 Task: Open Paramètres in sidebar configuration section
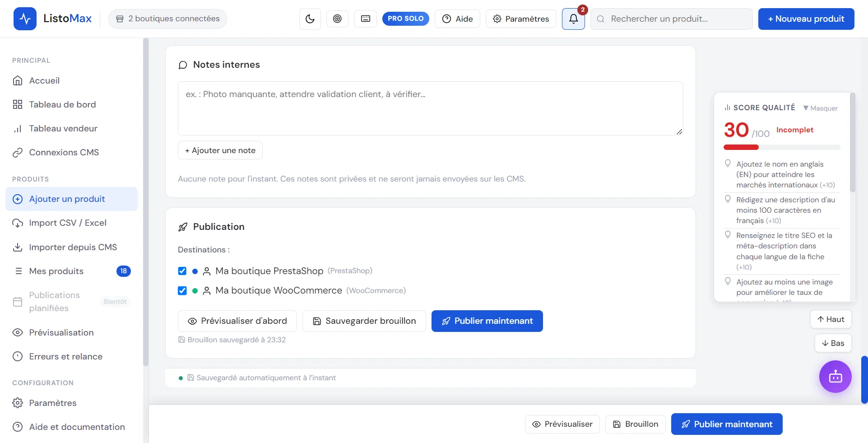(71, 403)
